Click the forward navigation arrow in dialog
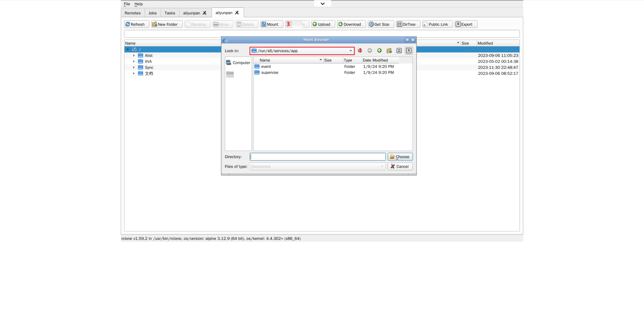The height and width of the screenshot is (320, 644). (369, 51)
